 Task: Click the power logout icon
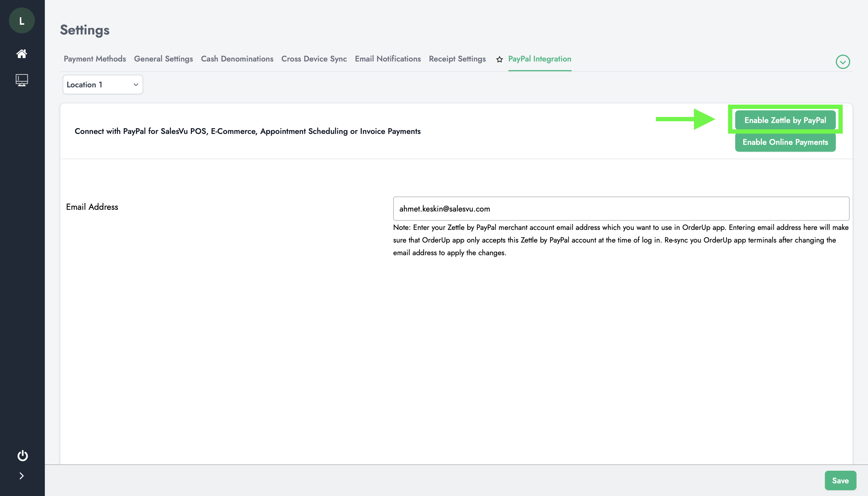[x=22, y=455]
